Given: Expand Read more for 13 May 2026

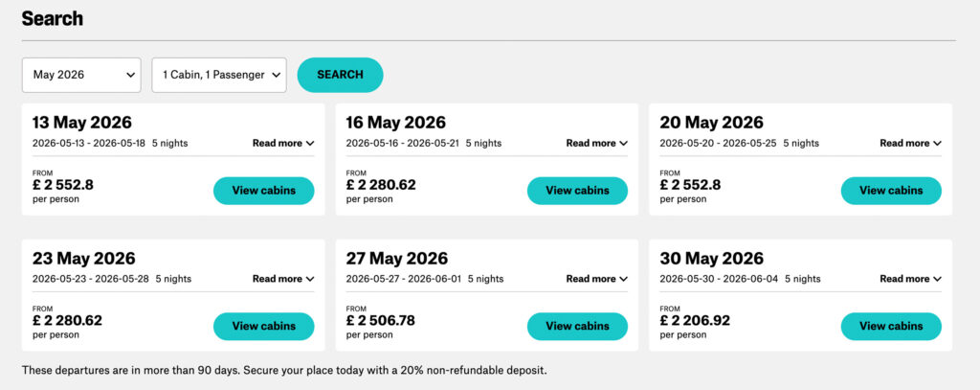Looking at the screenshot, I should [x=283, y=143].
